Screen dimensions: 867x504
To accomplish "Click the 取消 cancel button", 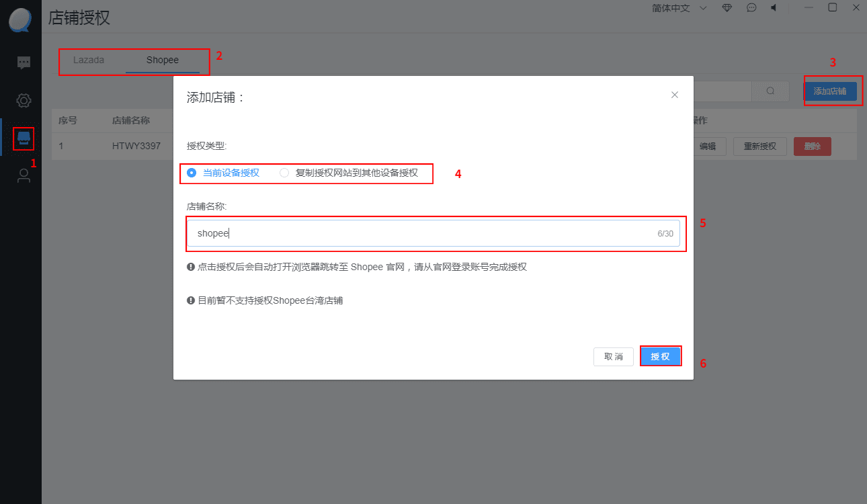I will [x=614, y=356].
